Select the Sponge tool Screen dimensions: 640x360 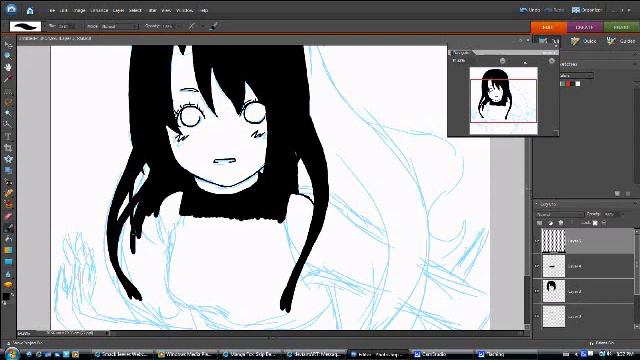[x=8, y=284]
